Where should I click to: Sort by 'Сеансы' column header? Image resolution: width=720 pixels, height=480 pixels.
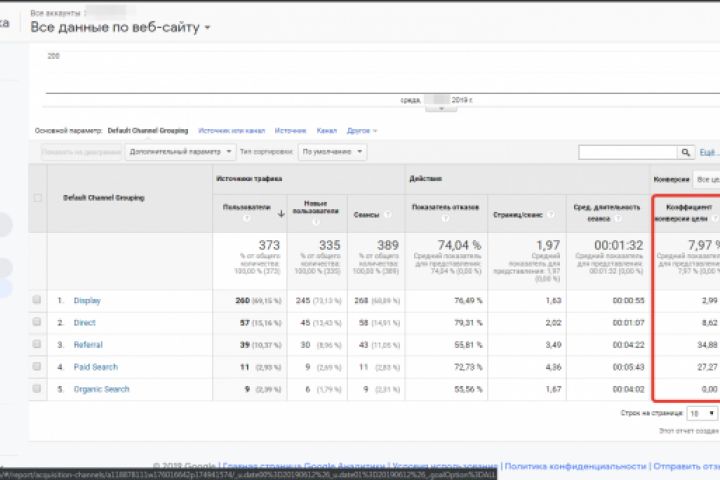[366, 215]
